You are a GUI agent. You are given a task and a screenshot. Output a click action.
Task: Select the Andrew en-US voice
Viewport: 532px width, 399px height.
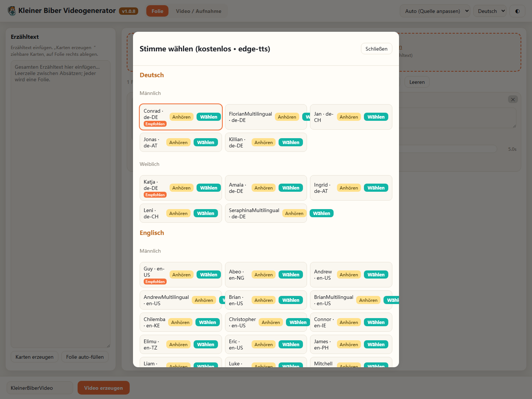376,275
